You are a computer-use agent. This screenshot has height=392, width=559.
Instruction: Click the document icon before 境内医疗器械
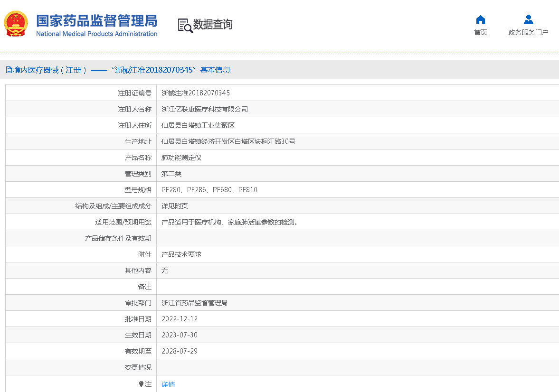coord(9,70)
